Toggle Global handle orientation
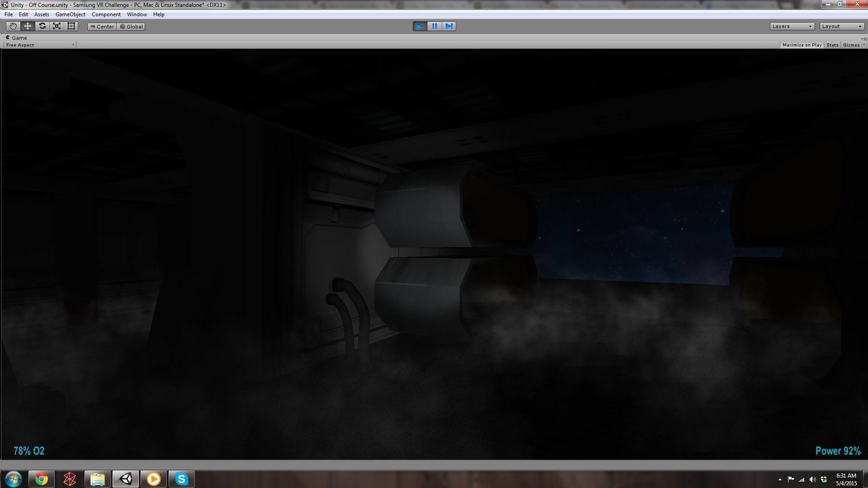 coord(131,27)
